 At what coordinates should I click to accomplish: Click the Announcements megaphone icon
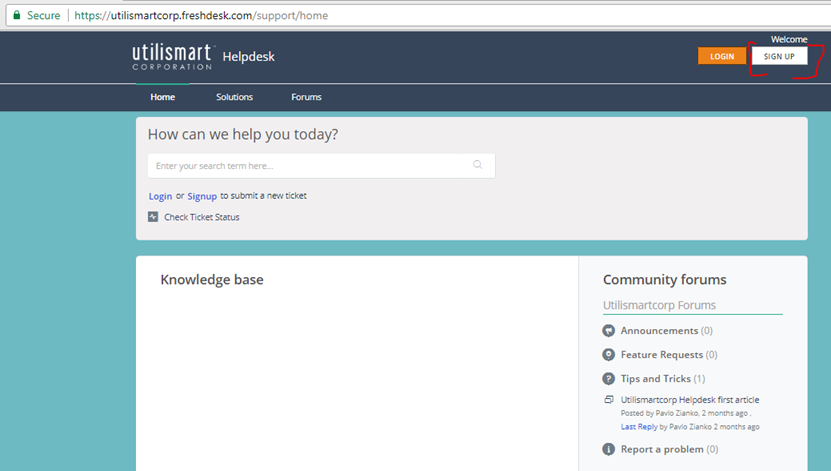pyautogui.click(x=608, y=331)
